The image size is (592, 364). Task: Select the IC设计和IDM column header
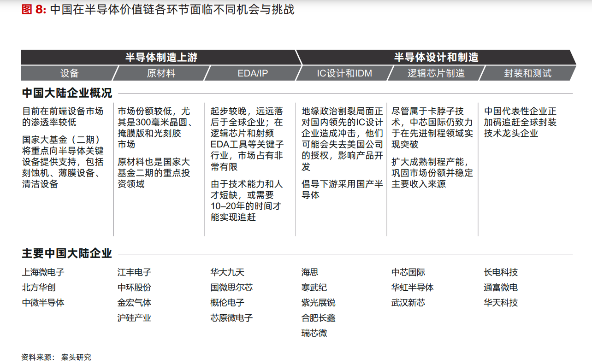pos(344,73)
